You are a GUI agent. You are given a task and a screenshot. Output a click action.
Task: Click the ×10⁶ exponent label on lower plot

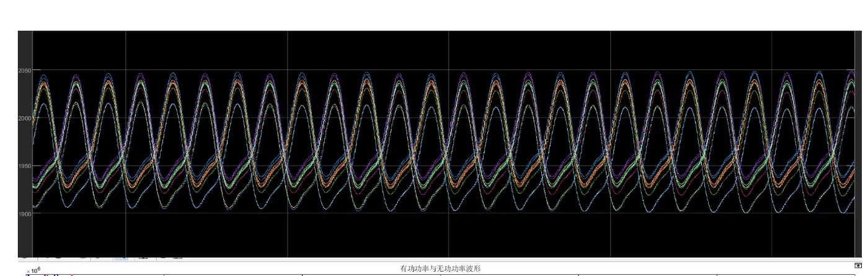coord(32,270)
